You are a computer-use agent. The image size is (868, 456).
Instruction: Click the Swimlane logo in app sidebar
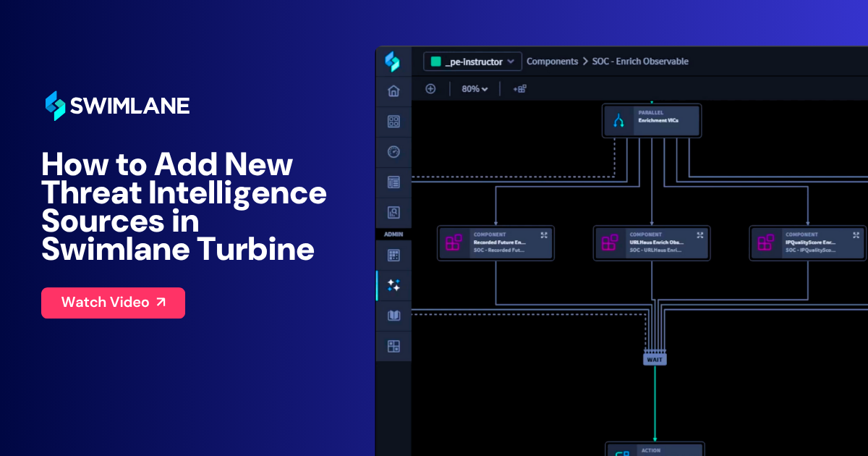[x=393, y=62]
